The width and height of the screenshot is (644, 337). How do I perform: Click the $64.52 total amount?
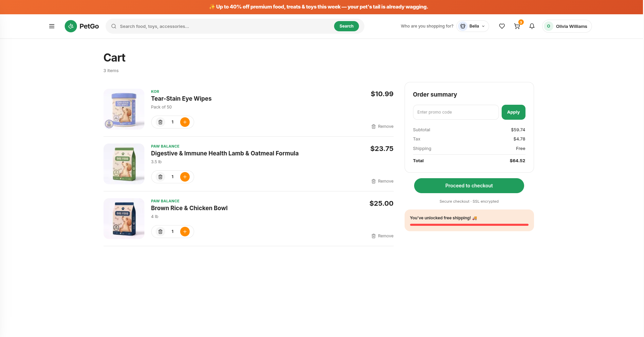point(517,161)
